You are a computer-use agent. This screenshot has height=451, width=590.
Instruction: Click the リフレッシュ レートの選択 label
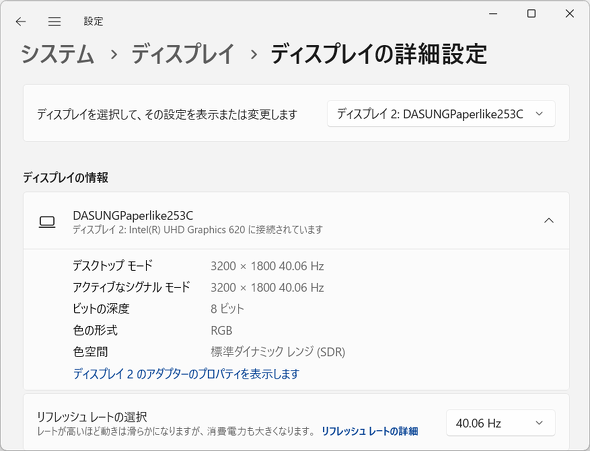click(92, 417)
